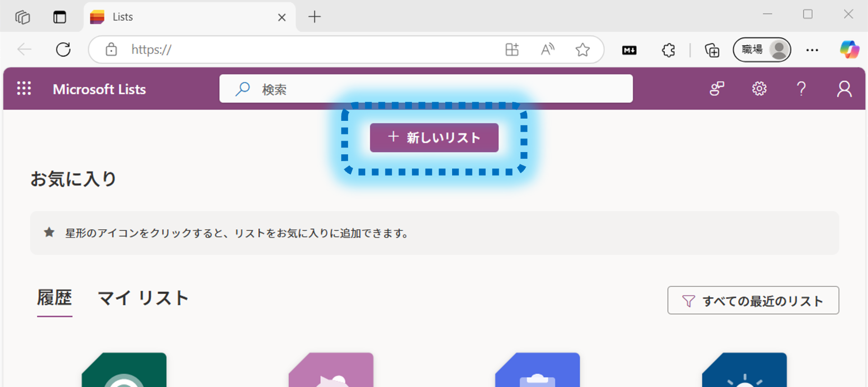
Task: Click the 検索 search box
Action: coord(426,89)
